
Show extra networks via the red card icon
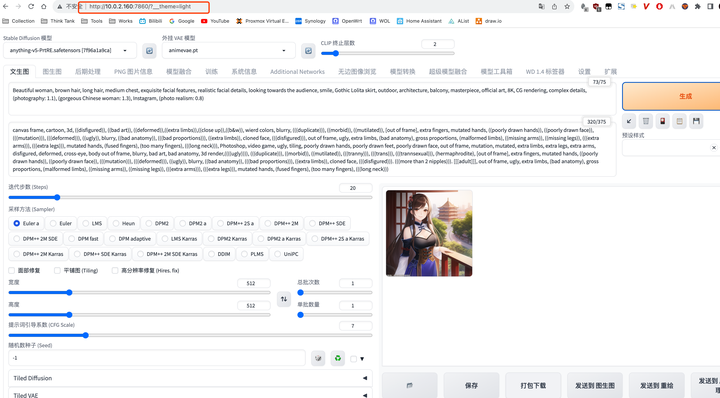[x=663, y=121]
